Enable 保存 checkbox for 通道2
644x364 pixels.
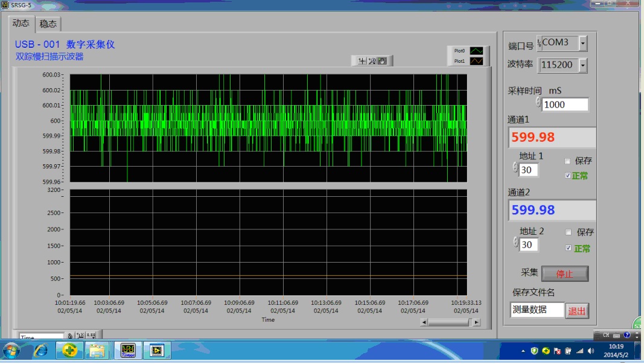pyautogui.click(x=569, y=232)
